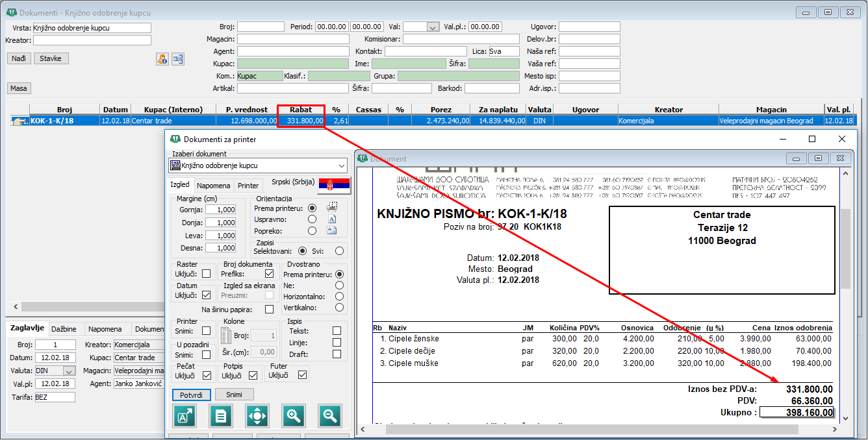Viewport: 868px width, 440px height.
Task: Open the Izaberi dokument dropdown
Action: click(259, 165)
